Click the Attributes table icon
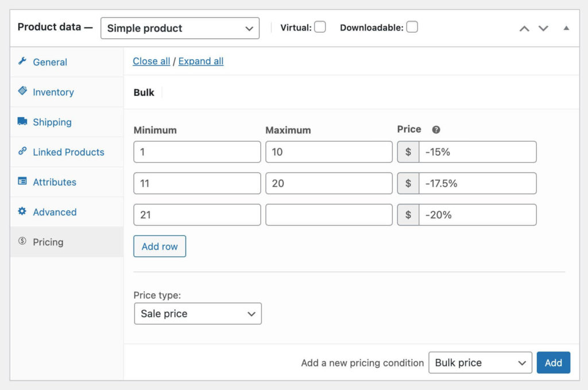The image size is (588, 390). [22, 181]
